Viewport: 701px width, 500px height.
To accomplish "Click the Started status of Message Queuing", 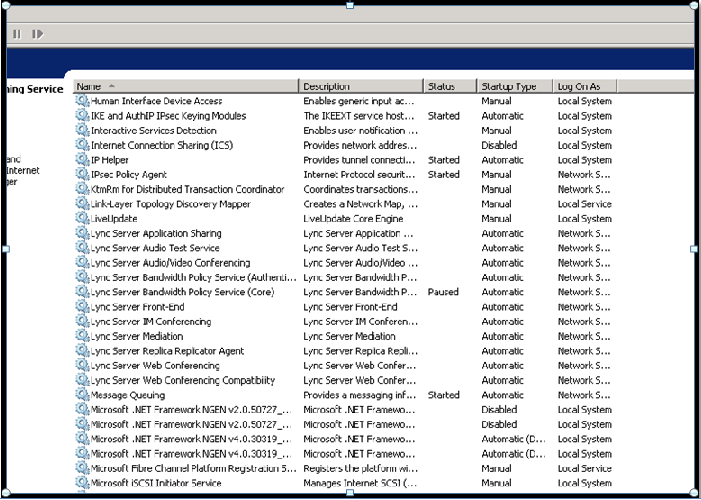I will tap(443, 395).
